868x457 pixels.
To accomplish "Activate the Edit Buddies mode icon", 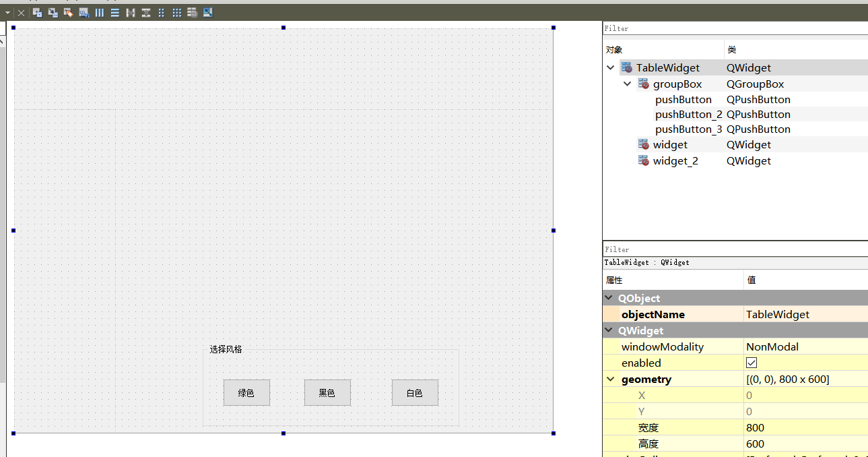I will click(68, 12).
